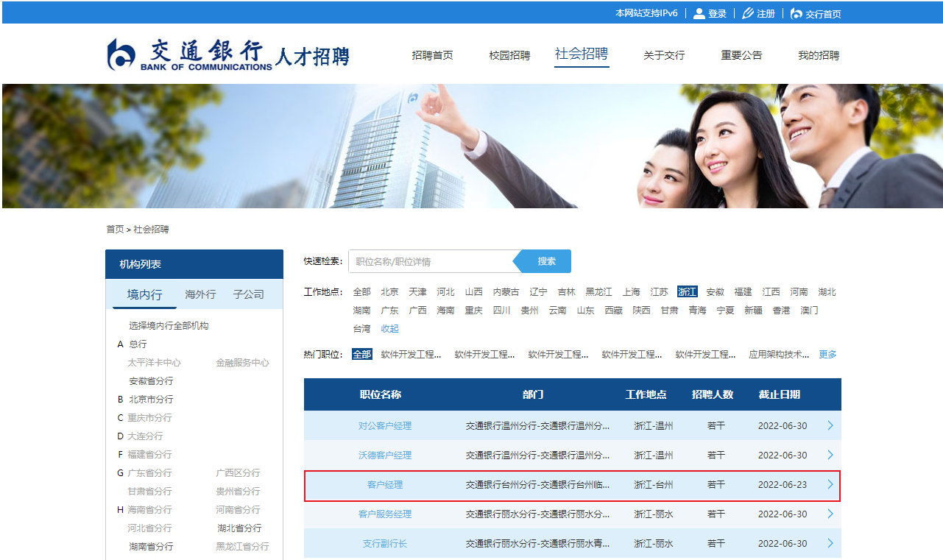Filter work location by 黑龙江
Image resolution: width=943 pixels, height=560 pixels.
pos(598,292)
